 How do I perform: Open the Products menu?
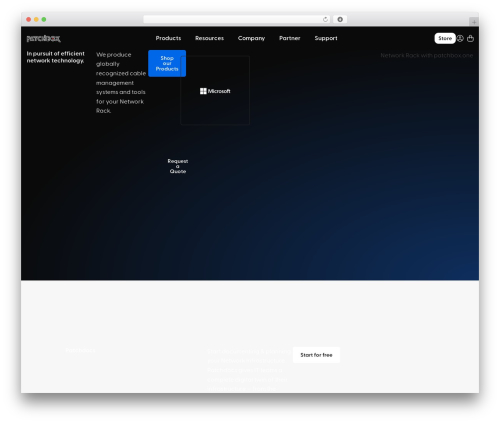tap(168, 38)
